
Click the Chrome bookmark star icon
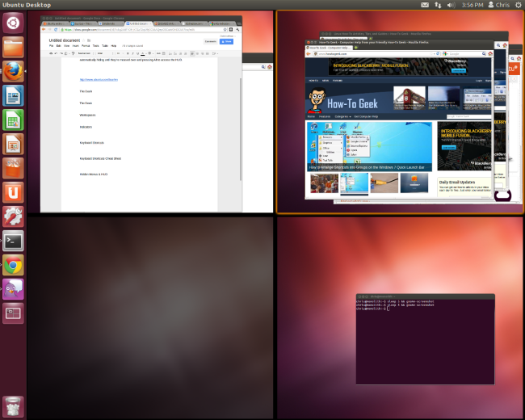point(225,29)
